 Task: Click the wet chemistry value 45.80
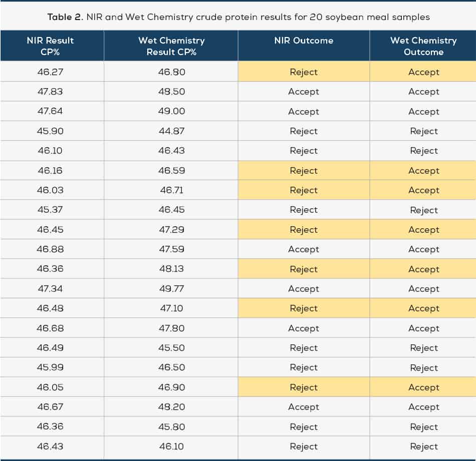[x=171, y=427]
